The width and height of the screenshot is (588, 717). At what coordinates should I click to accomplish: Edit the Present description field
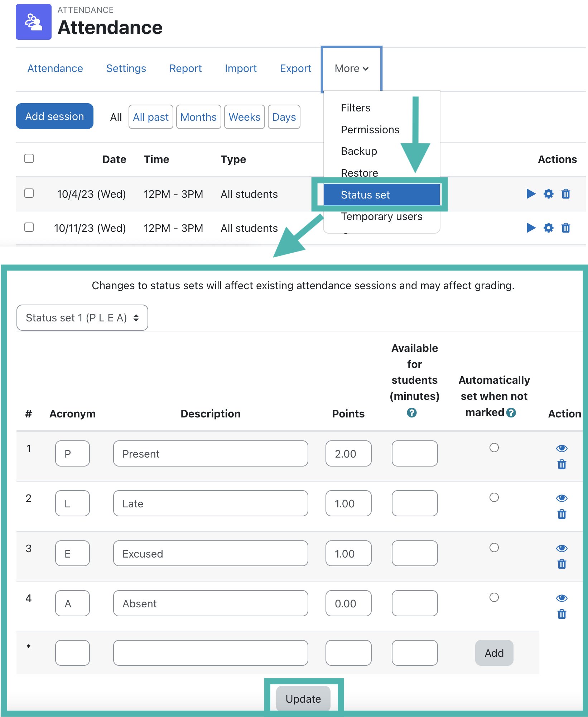tap(211, 453)
